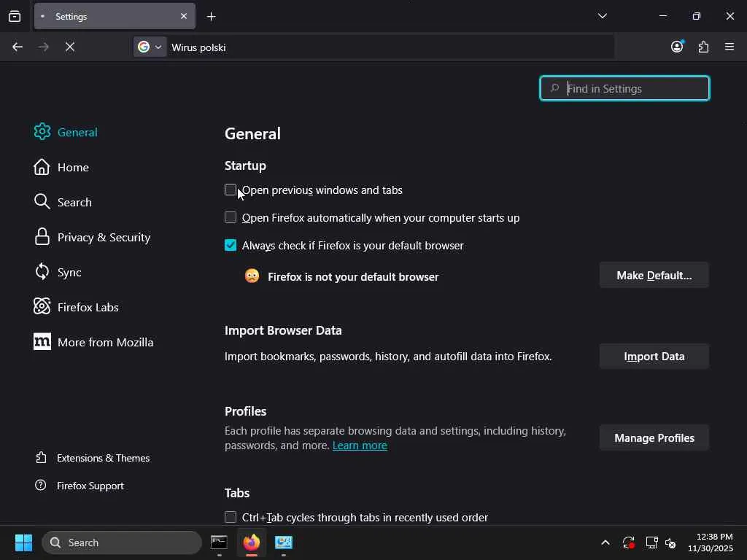Click the Make Default button
The height and width of the screenshot is (560, 747).
(654, 275)
